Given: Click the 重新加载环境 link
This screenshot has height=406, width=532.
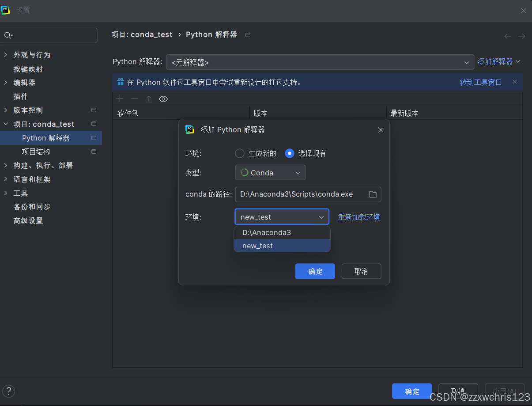Looking at the screenshot, I should 359,217.
